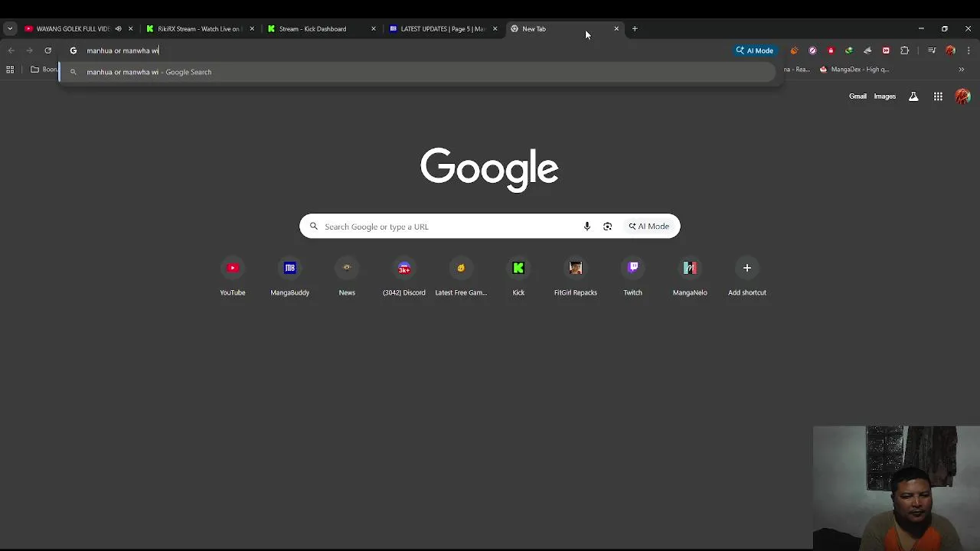Image resolution: width=980 pixels, height=551 pixels.
Task: Open the Chrome profile avatar in toolbar
Action: (950, 51)
